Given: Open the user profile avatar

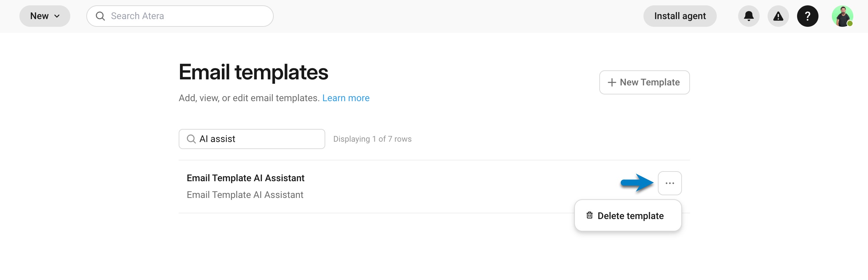Looking at the screenshot, I should pos(842,16).
